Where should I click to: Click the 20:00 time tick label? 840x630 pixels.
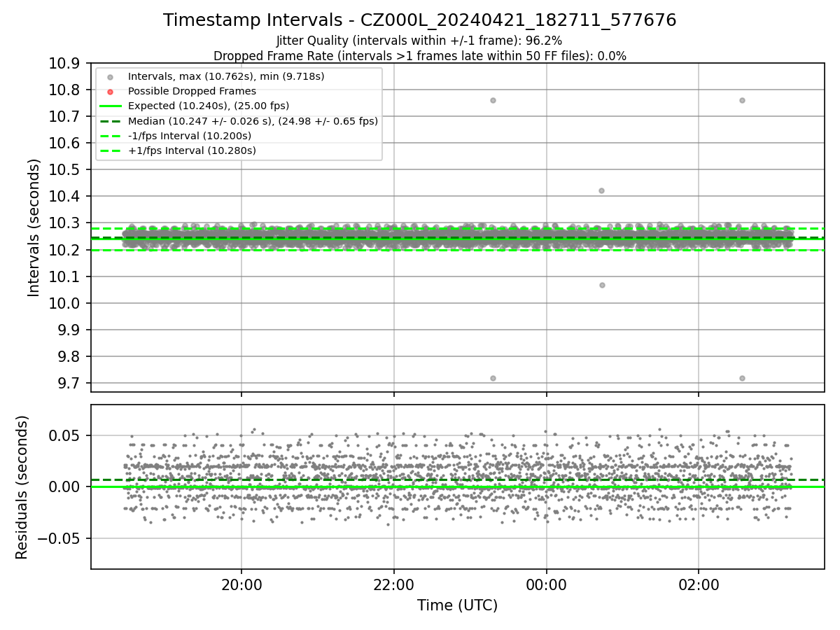pyautogui.click(x=241, y=585)
